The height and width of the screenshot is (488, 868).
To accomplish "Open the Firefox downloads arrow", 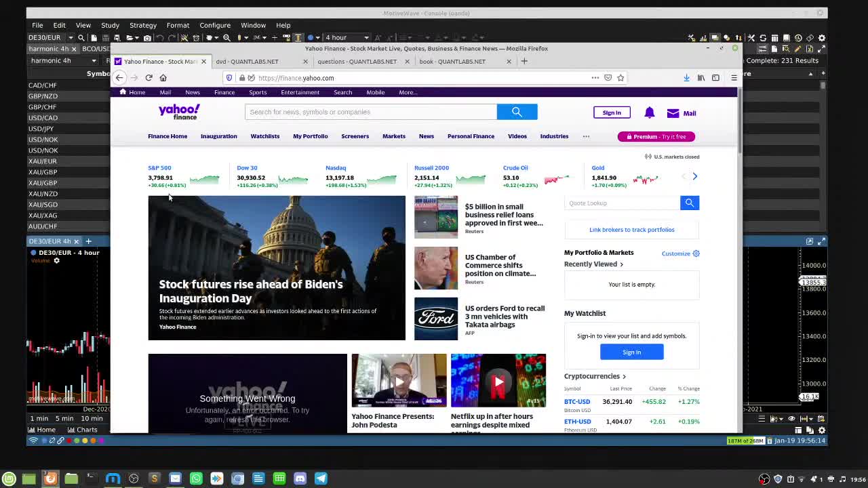I will pyautogui.click(x=686, y=78).
